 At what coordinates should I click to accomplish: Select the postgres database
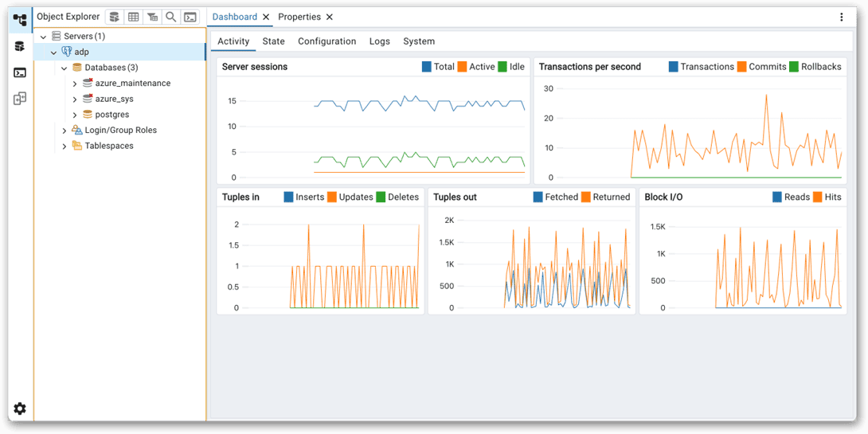tap(111, 115)
